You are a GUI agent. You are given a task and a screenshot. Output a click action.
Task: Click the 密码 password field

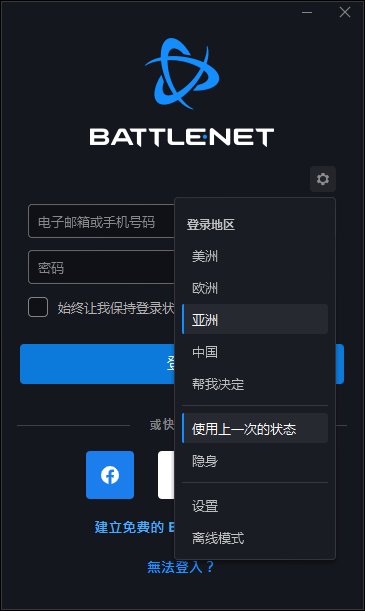(x=101, y=267)
